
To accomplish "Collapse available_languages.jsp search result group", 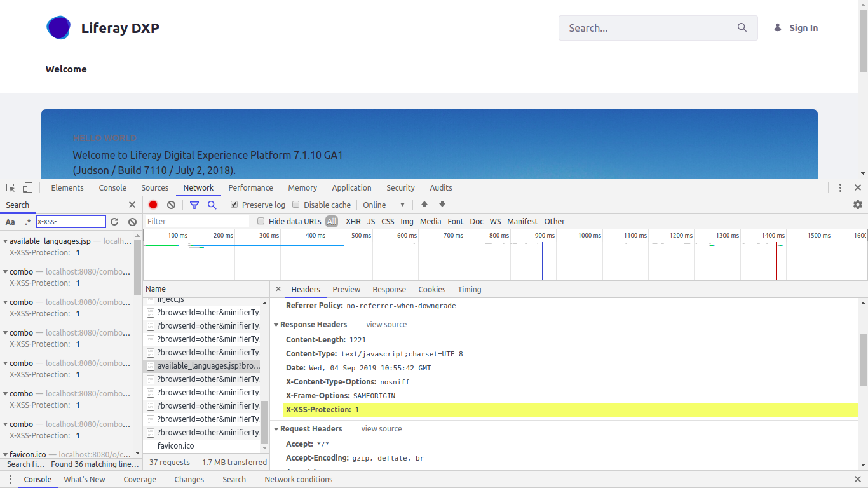I will click(x=6, y=241).
